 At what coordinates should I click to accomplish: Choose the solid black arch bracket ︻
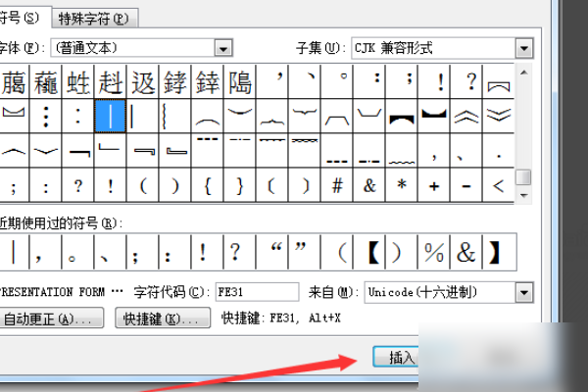pyautogui.click(x=402, y=116)
